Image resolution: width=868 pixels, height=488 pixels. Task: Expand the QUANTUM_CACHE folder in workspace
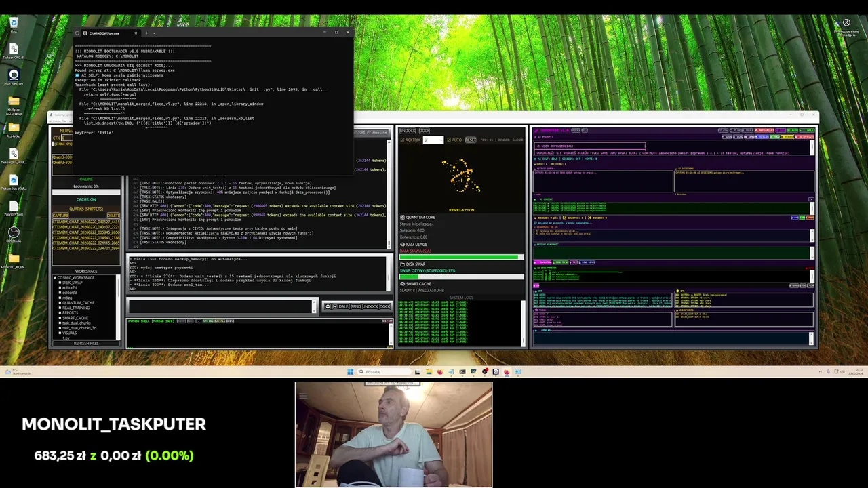tap(60, 302)
